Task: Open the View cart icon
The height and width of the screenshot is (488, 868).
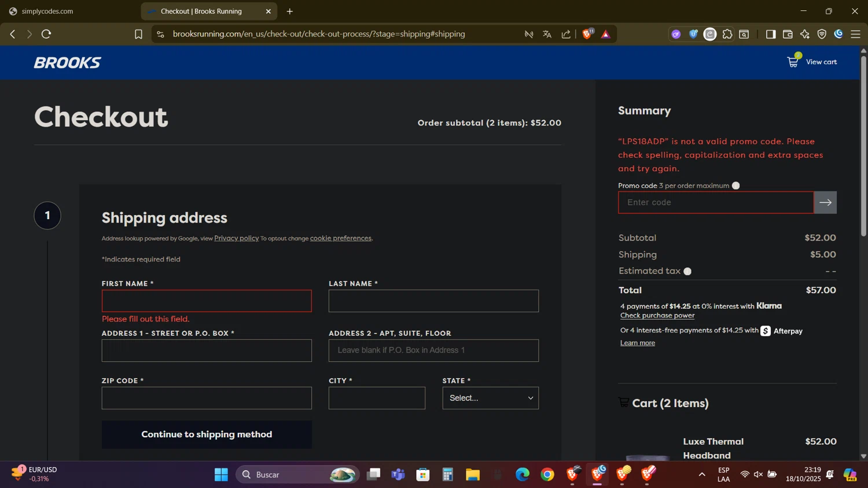Action: pos(793,61)
